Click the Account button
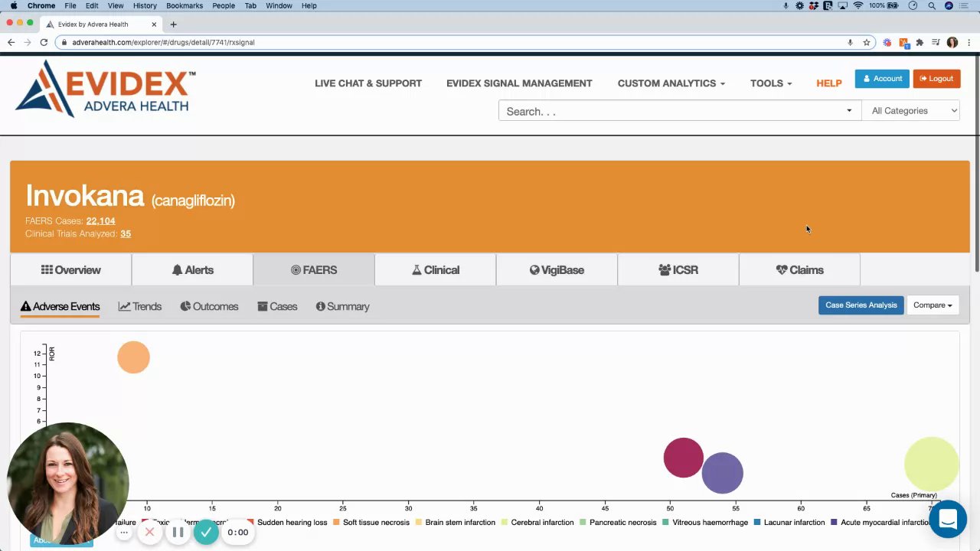This screenshot has height=551, width=980. (882, 79)
